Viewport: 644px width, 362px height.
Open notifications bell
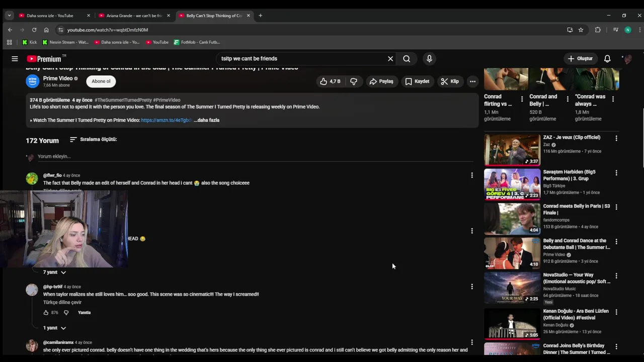tap(607, 59)
